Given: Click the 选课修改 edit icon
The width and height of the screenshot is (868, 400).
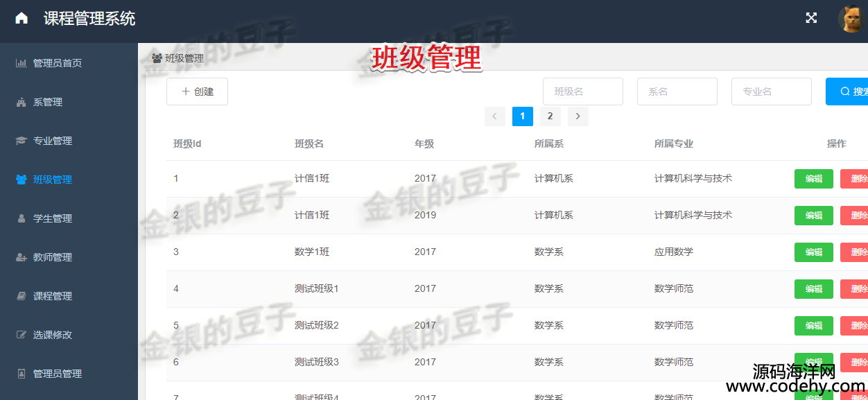Looking at the screenshot, I should click(21, 335).
